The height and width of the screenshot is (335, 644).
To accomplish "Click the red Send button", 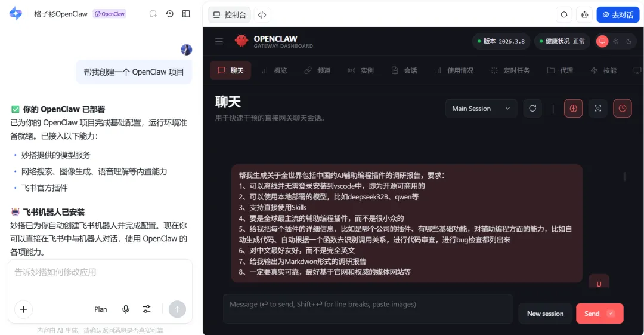I will [600, 314].
